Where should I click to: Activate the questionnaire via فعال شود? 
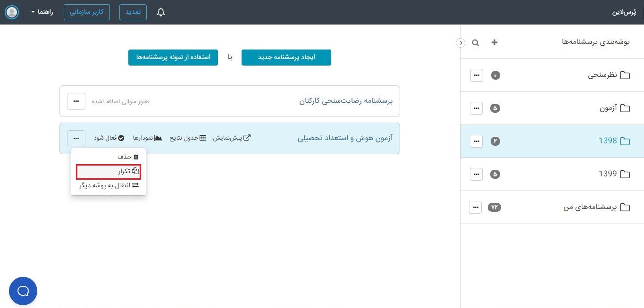109,138
